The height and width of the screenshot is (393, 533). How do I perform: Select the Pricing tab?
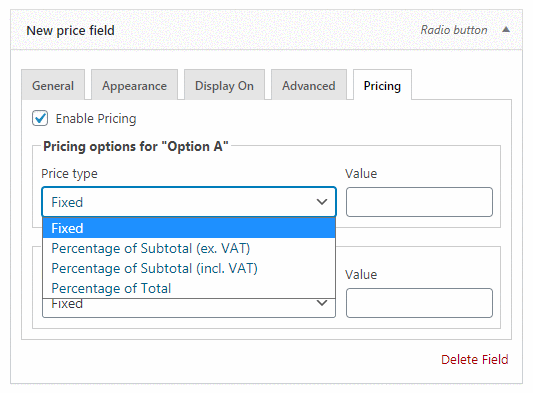click(x=382, y=85)
